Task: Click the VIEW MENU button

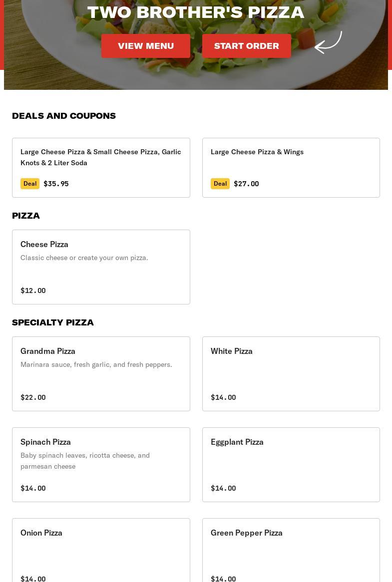Action: (x=145, y=46)
